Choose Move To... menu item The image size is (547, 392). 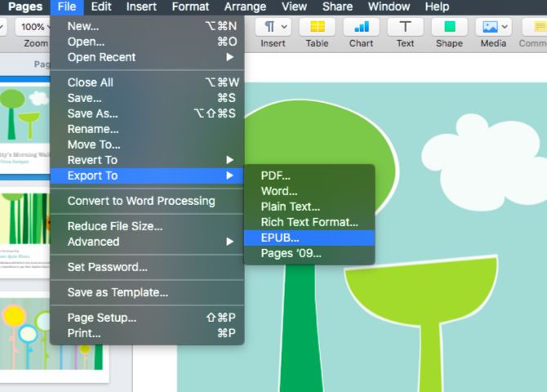coord(147,145)
